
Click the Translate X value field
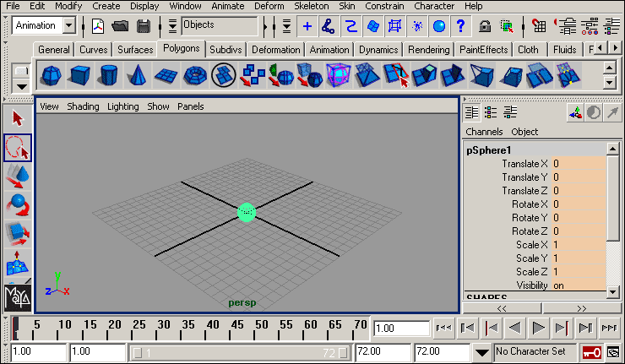(579, 164)
